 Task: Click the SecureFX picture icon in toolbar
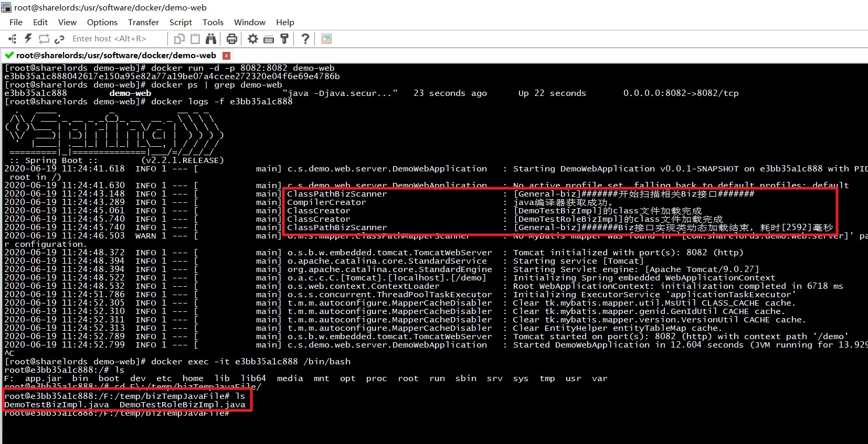tap(326, 39)
